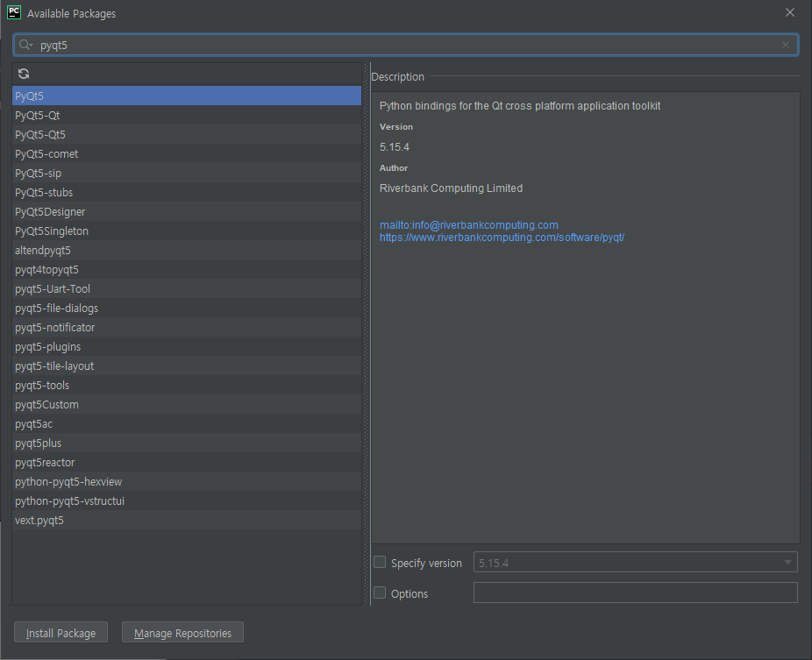Select the vext.pyqt5 package
The width and height of the screenshot is (812, 660).
(187, 521)
